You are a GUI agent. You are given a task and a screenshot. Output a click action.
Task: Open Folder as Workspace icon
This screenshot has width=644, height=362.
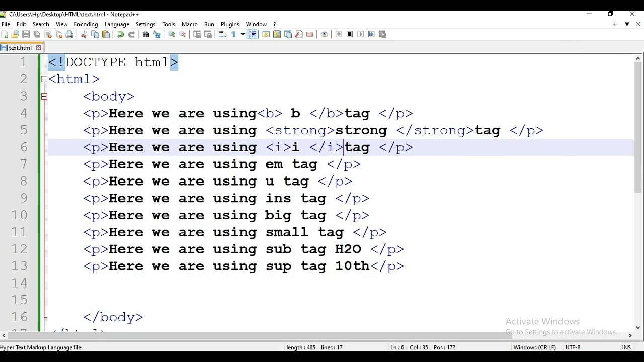pyautogui.click(x=310, y=34)
